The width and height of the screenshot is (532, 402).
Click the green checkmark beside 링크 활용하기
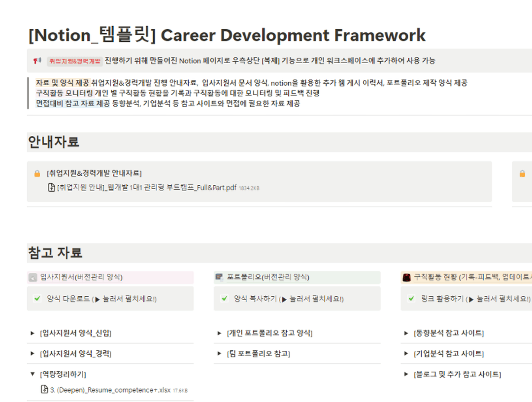coord(411,299)
